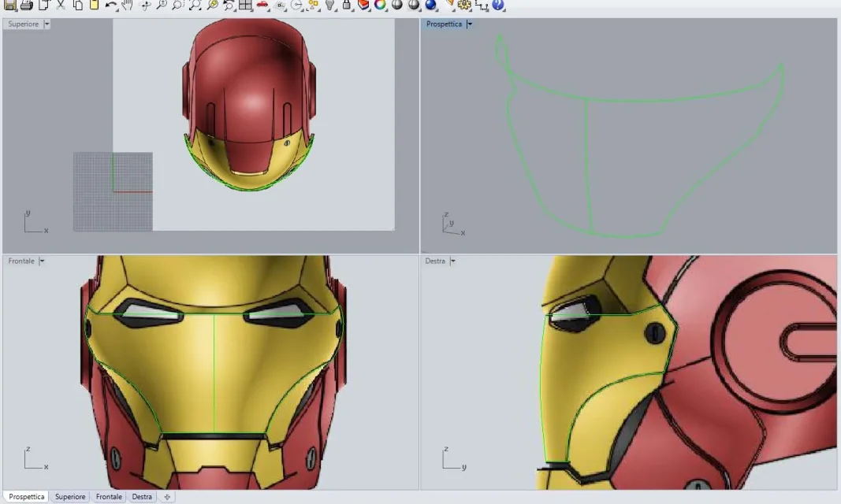This screenshot has width=841, height=504.
Task: Click the first gray shaded sphere icon
Action: click(x=397, y=6)
